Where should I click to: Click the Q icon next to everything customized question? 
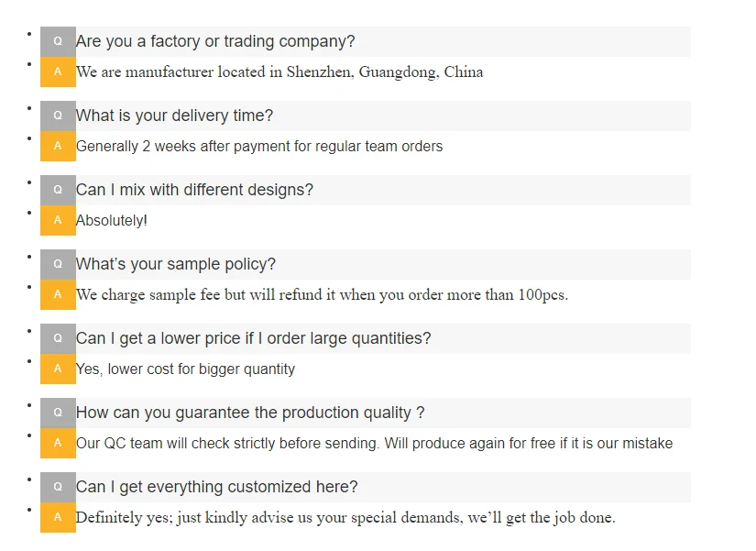(x=58, y=488)
